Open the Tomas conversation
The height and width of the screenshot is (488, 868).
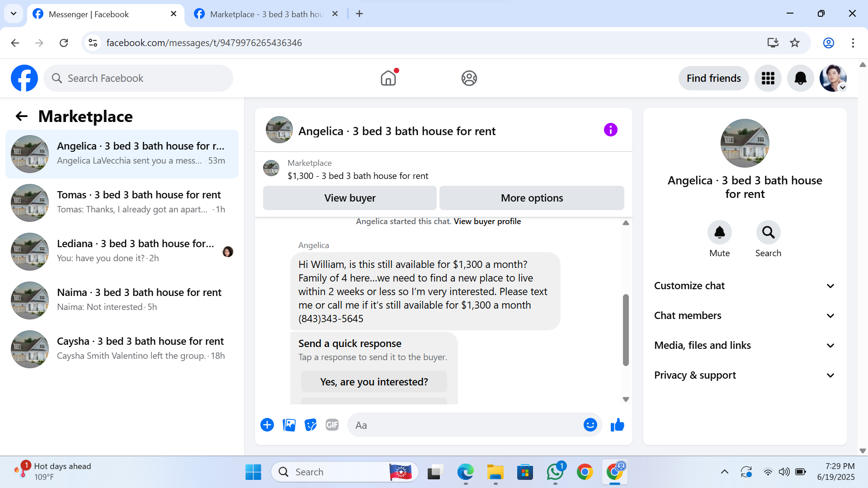click(x=122, y=203)
